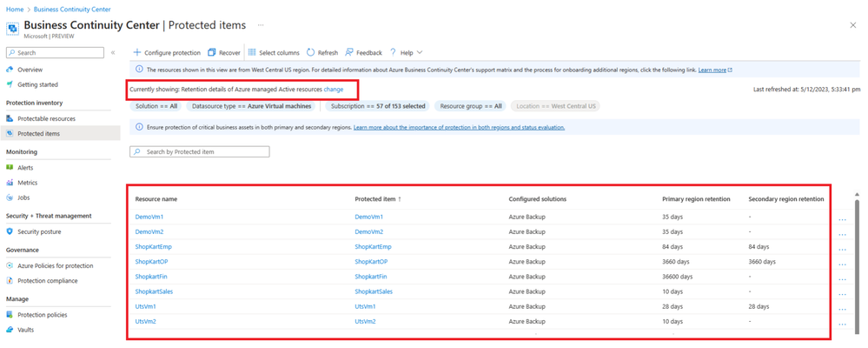Open ShopKartOP protected item link
The image size is (868, 348).
[371, 262]
